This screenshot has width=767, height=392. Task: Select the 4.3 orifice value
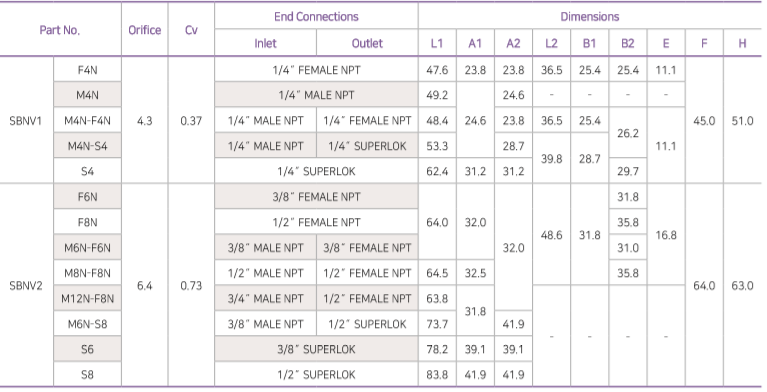point(145,120)
